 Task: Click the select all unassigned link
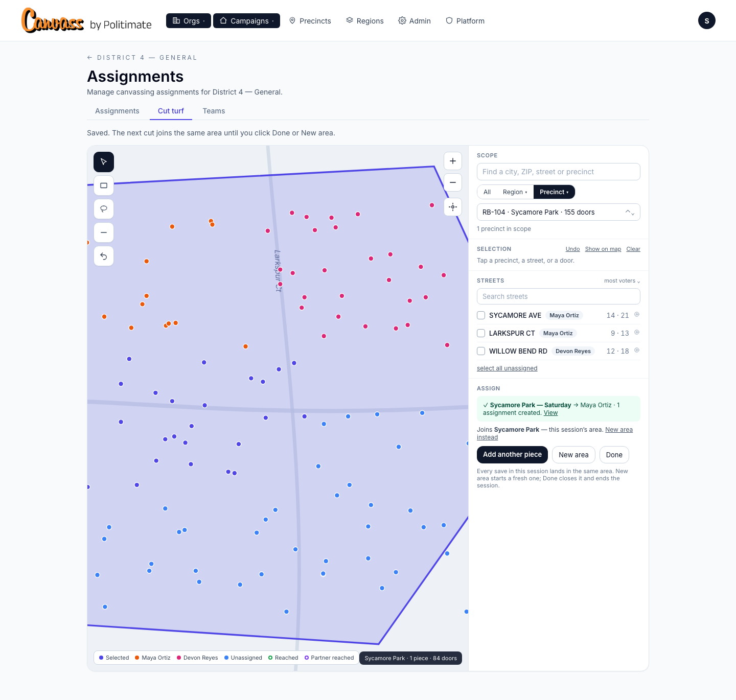[x=507, y=368]
